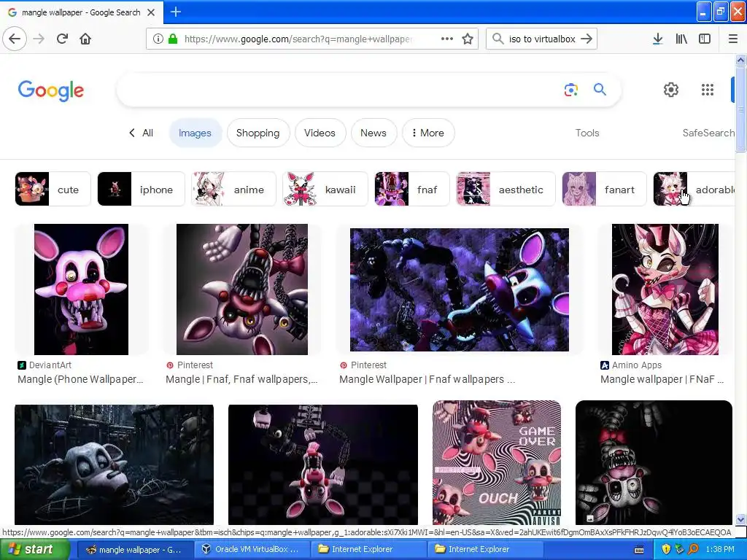Open 'Mangle wallpaper | FNaF' Amino link
747x560 pixels.
(x=662, y=379)
